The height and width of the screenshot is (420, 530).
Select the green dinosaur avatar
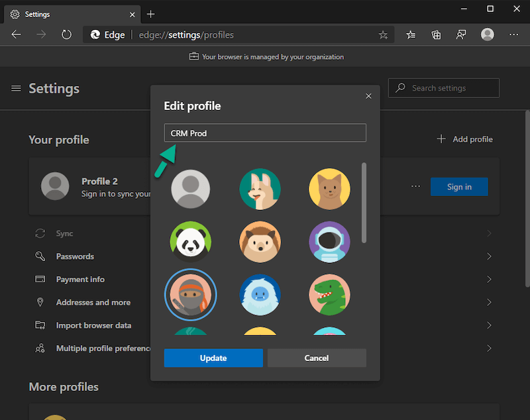point(329,295)
